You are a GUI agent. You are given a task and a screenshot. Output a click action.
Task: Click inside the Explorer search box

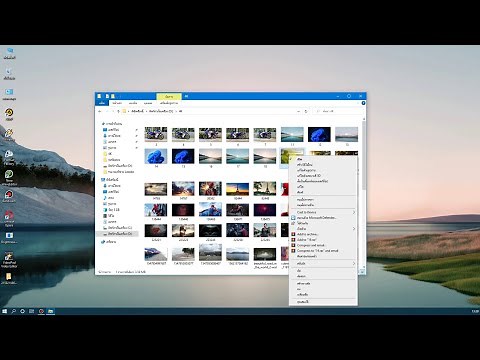[337, 111]
